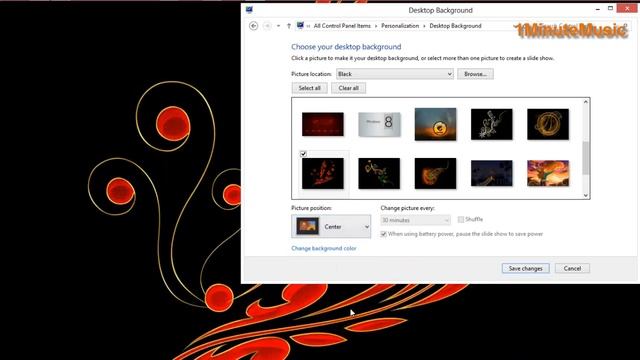Toggle pause slide show on battery checkbox
640x360 pixels.
tap(383, 234)
